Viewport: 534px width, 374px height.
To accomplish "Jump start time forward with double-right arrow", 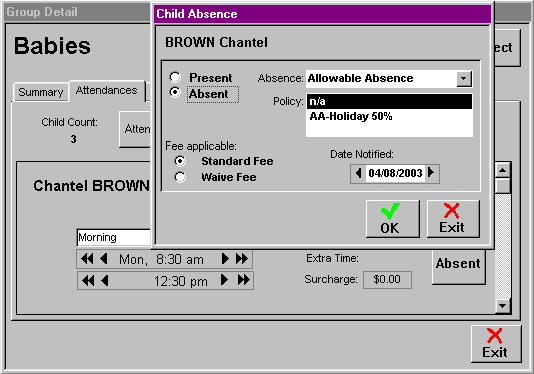I will [x=242, y=259].
